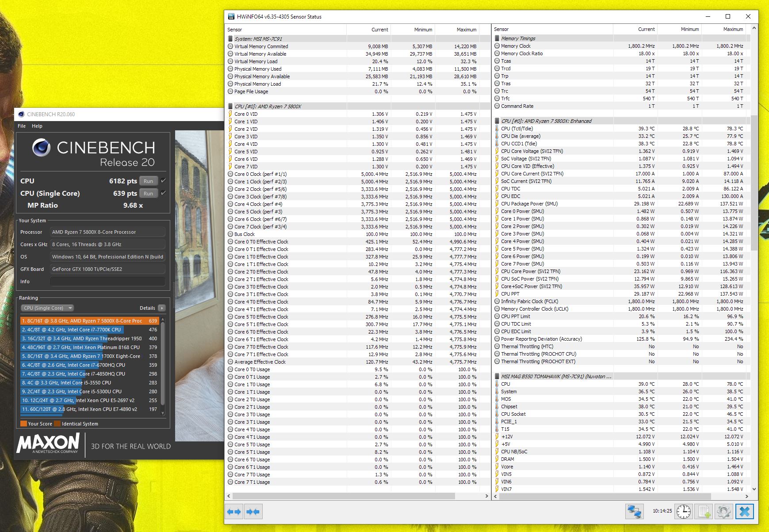Select the AMD Ryzen 7 5800X ranking entry
The width and height of the screenshot is (769, 532).
[89, 321]
